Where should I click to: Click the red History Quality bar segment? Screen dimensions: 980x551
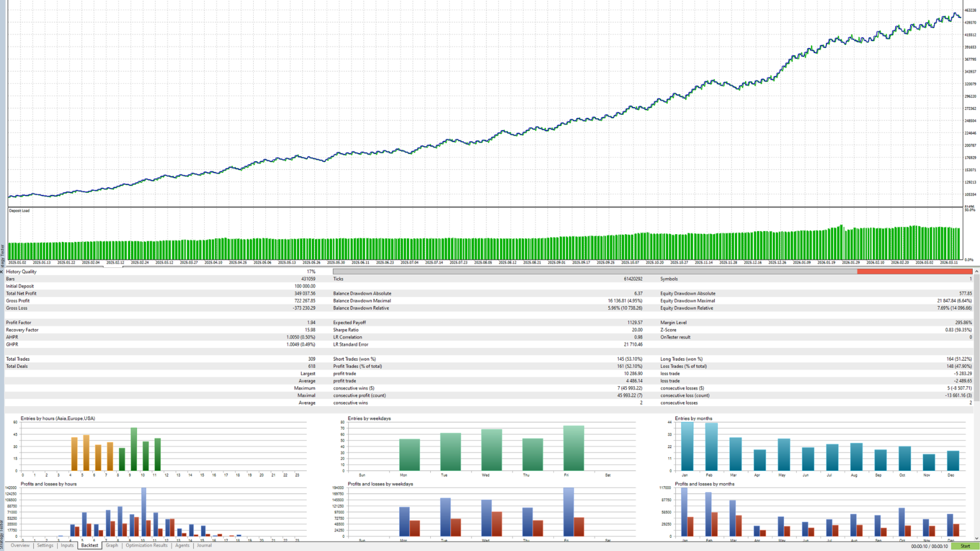[914, 271]
